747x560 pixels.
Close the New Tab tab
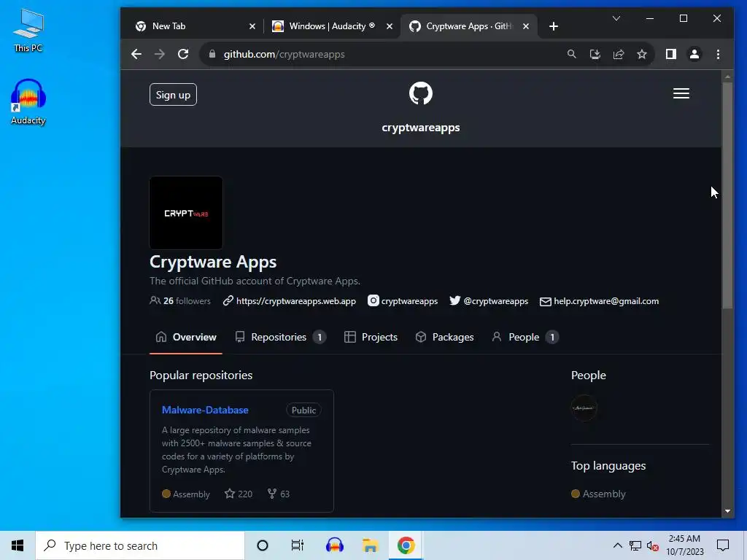pos(252,26)
